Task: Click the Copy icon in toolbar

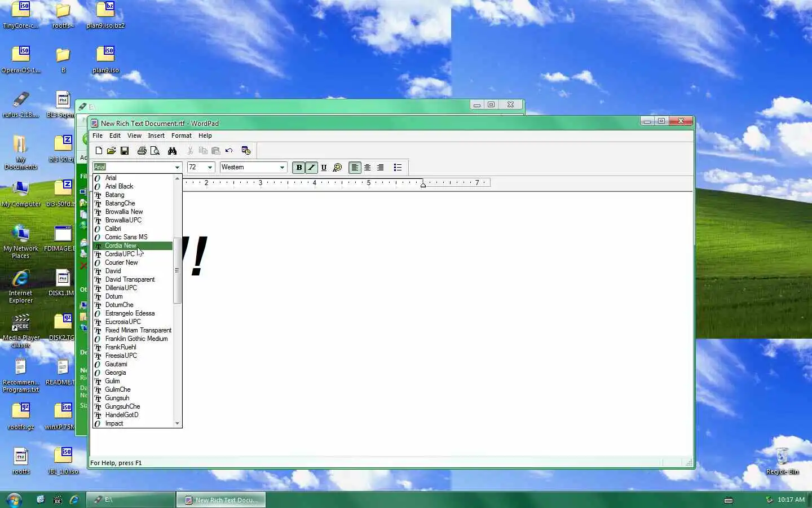Action: pyautogui.click(x=203, y=151)
